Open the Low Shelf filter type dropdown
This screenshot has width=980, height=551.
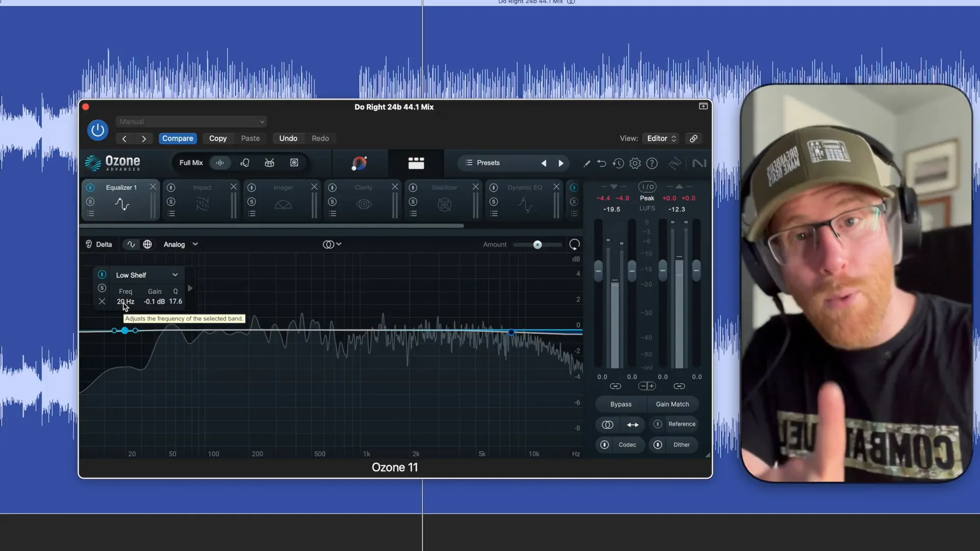pyautogui.click(x=146, y=275)
